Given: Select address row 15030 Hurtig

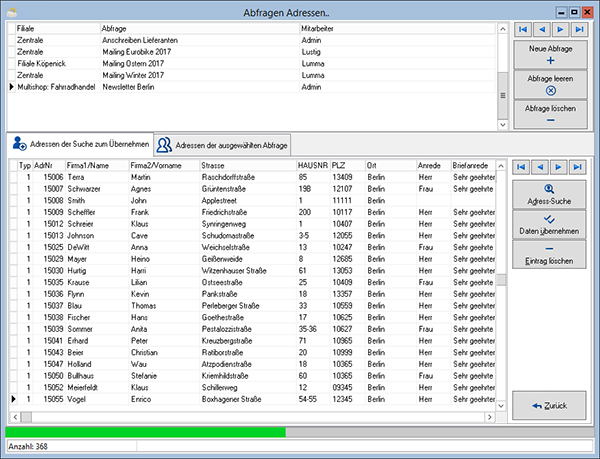Looking at the screenshot, I should (253, 271).
